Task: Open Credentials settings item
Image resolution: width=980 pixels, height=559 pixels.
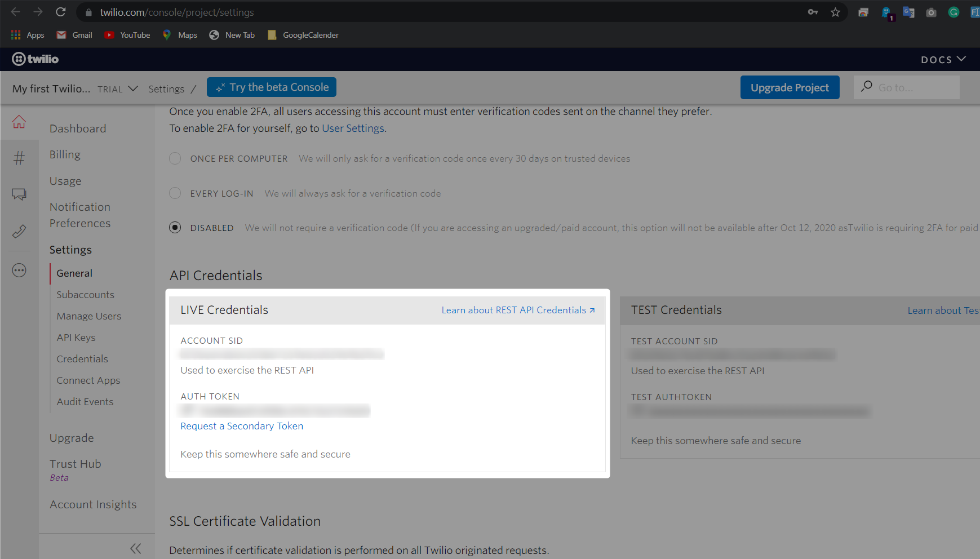Action: pos(82,359)
